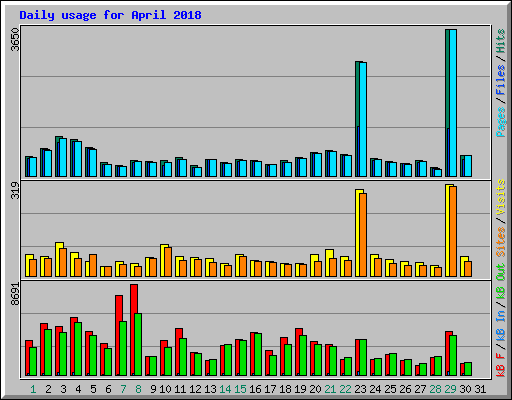Click the orange visits bar for day 10
Image resolution: width=512 pixels, height=400 pixels.
point(168,262)
